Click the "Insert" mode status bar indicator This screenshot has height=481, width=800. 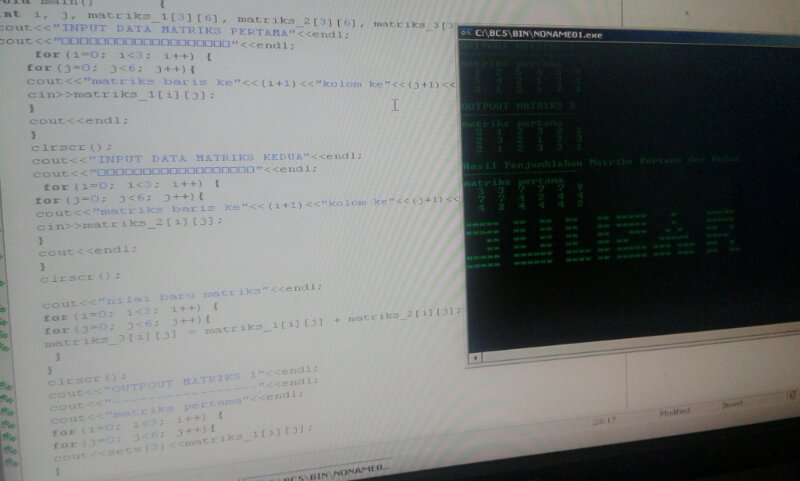[x=732, y=404]
